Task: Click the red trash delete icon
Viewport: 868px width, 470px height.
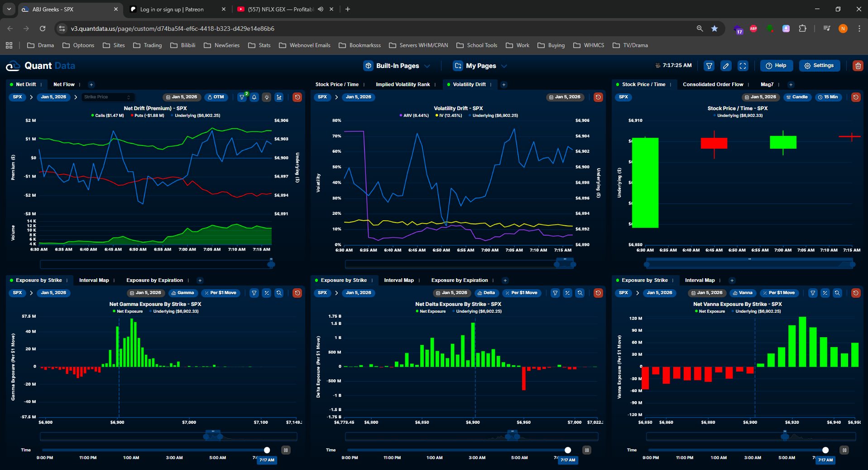Action: (858, 66)
